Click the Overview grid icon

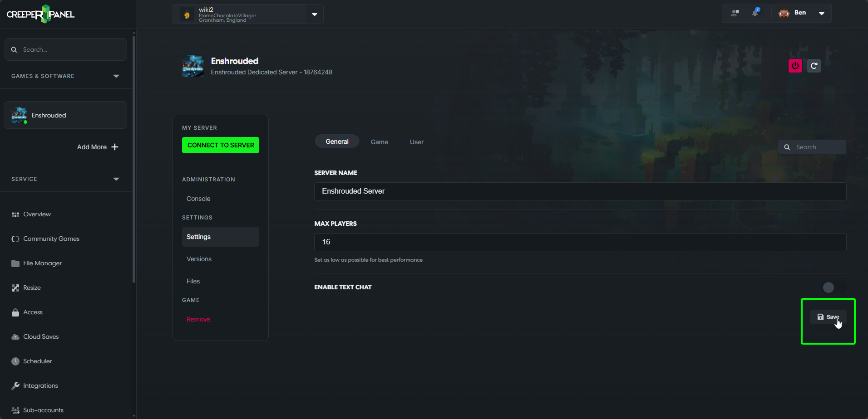pyautogui.click(x=15, y=214)
